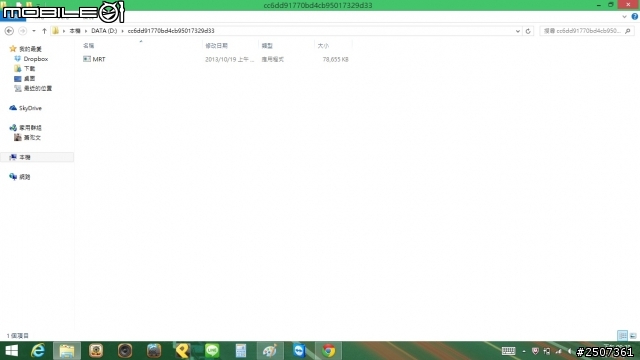Open Dropbox in the navigation pane
Image resolution: width=640 pixels, height=360 pixels.
36,59
